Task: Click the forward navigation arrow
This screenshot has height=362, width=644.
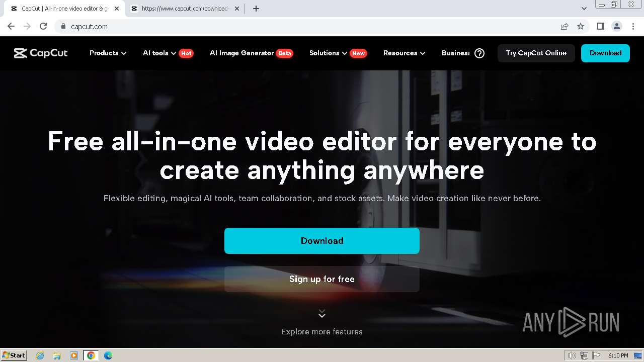Action: coord(27,27)
